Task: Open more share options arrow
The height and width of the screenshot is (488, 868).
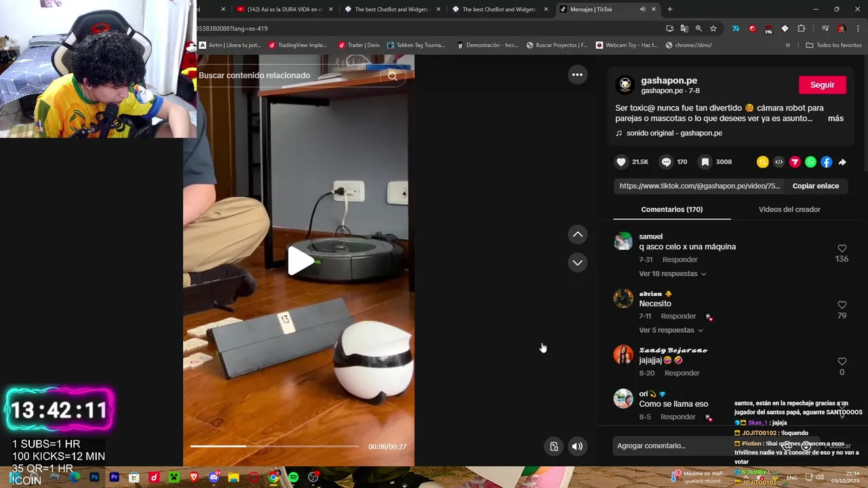Action: tap(842, 162)
